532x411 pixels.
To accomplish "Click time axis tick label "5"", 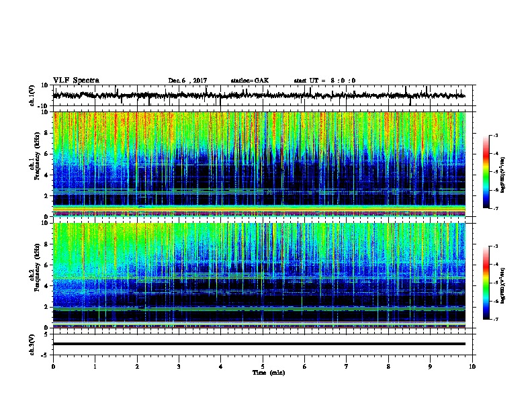I will point(263,367).
